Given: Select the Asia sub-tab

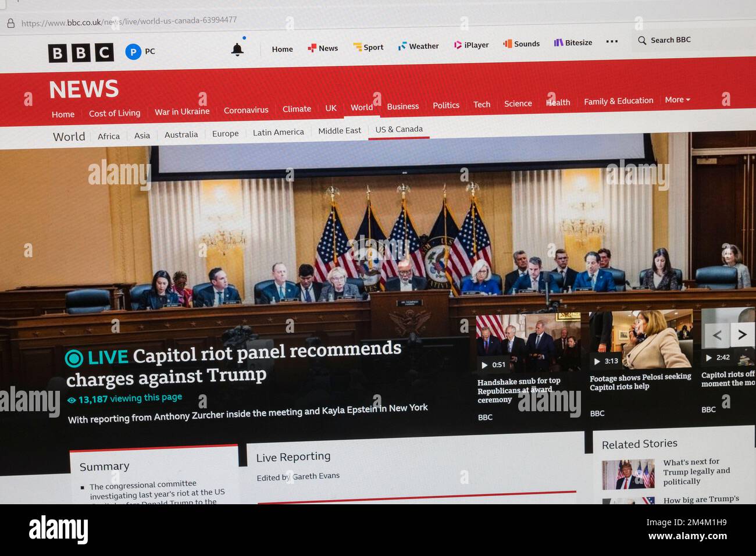Looking at the screenshot, I should [x=142, y=136].
